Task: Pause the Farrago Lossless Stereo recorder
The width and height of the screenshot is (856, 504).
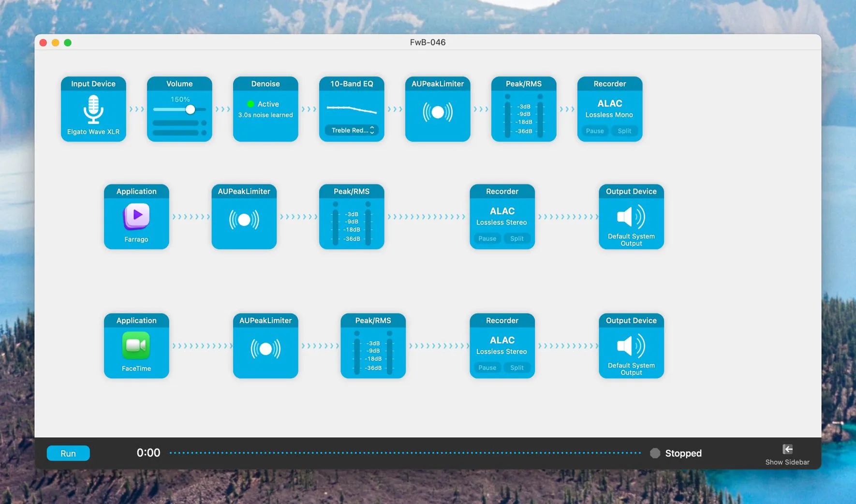Action: tap(487, 238)
